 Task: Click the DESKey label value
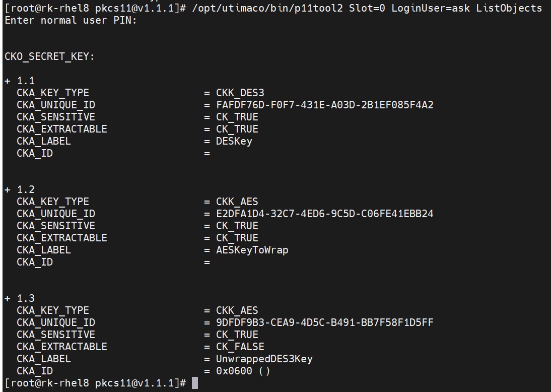click(x=234, y=141)
